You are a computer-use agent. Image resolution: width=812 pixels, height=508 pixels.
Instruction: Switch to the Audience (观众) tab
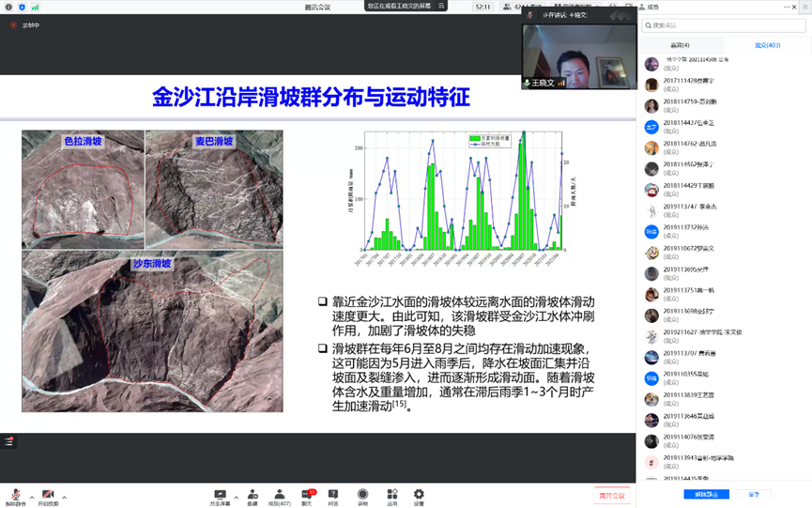(767, 45)
